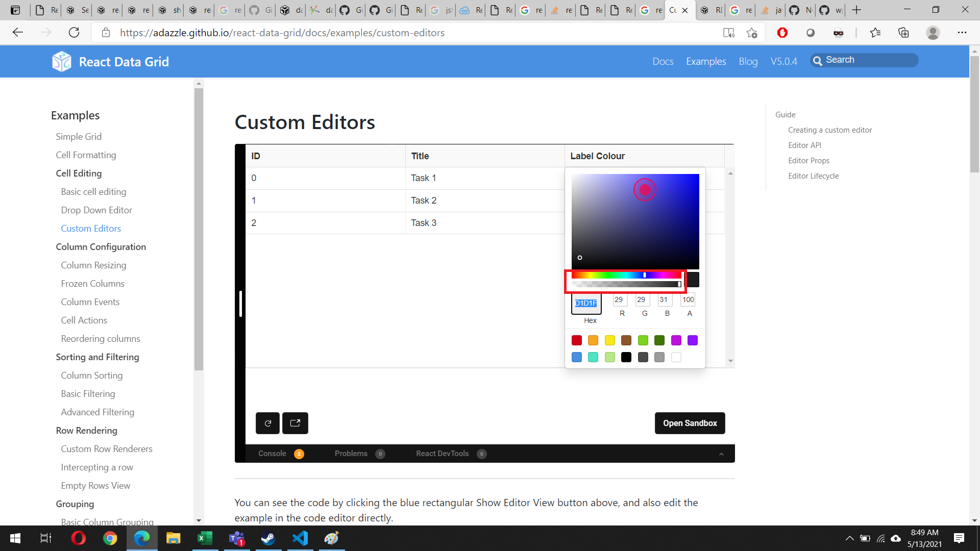The image size is (980, 551).
Task: Click the favorites star in the address bar
Action: pyautogui.click(x=751, y=32)
